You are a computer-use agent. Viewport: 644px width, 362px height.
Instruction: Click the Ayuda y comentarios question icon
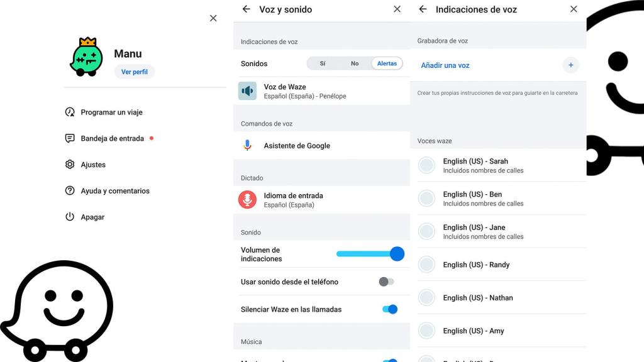(70, 191)
